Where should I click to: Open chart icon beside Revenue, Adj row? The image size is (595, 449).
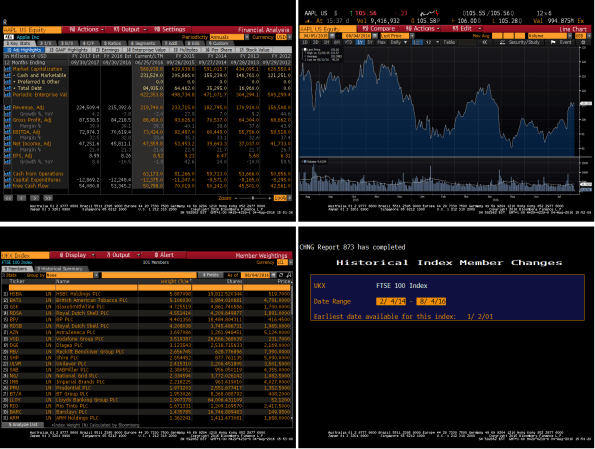tap(7, 107)
